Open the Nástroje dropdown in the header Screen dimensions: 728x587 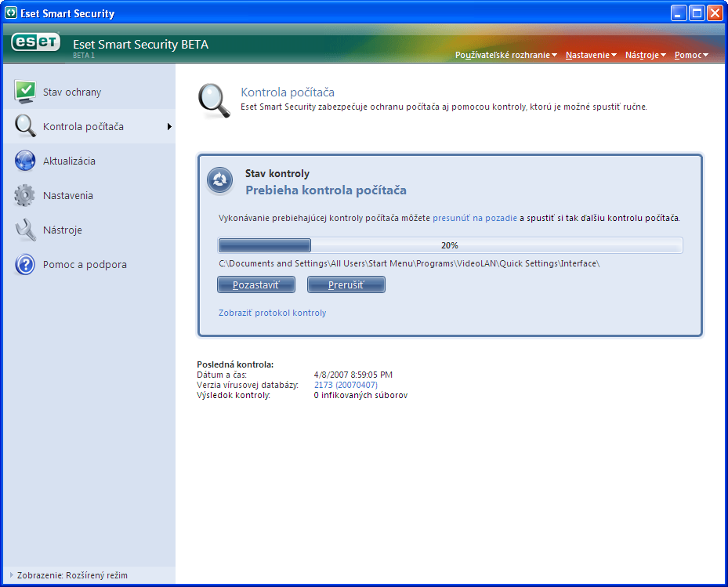(646, 55)
